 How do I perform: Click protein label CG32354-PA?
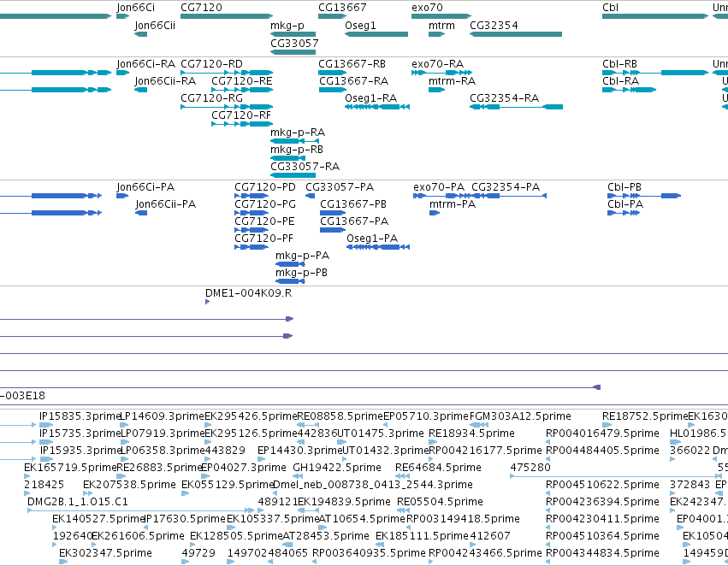506,187
